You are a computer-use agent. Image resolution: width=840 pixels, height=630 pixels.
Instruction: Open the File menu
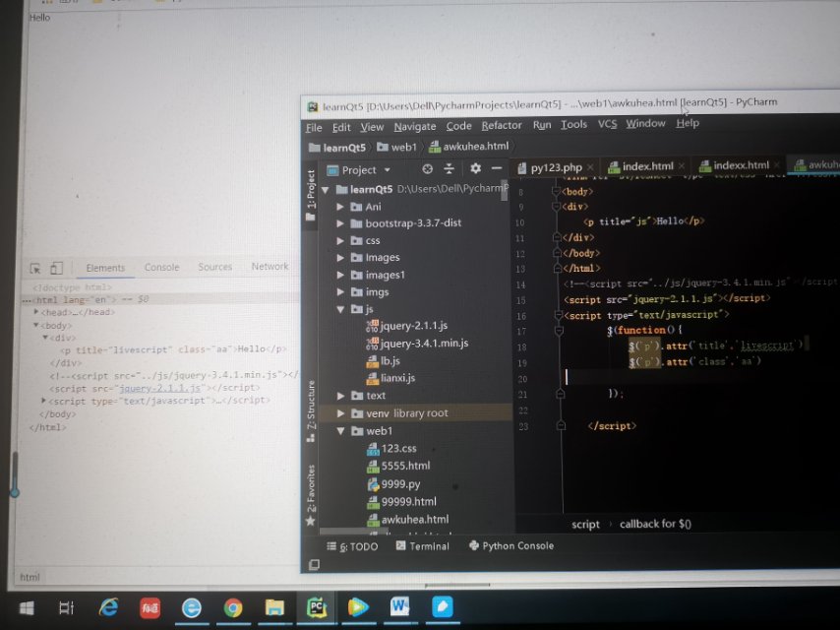[x=314, y=128]
